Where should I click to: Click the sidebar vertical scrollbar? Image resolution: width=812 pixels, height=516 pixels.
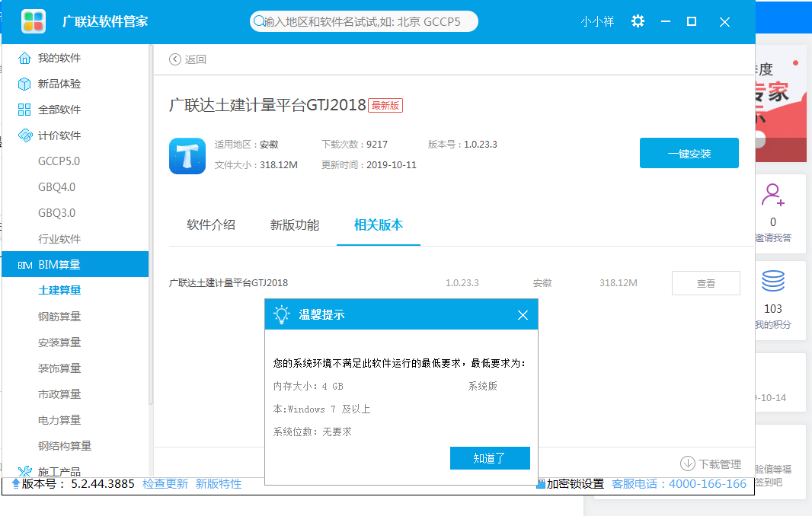(151, 225)
